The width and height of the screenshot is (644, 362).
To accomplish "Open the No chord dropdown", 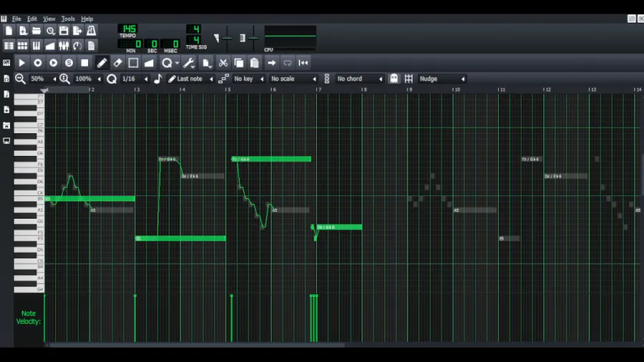I will click(359, 79).
